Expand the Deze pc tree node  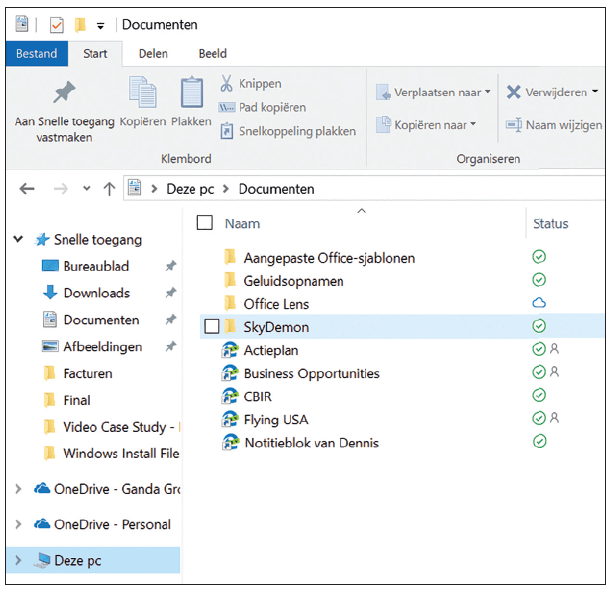coord(18,560)
